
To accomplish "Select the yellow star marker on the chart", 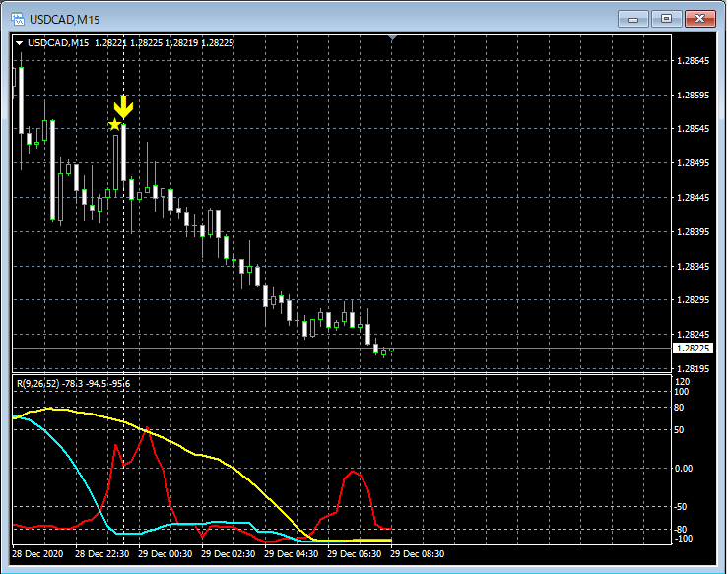I will tap(114, 124).
